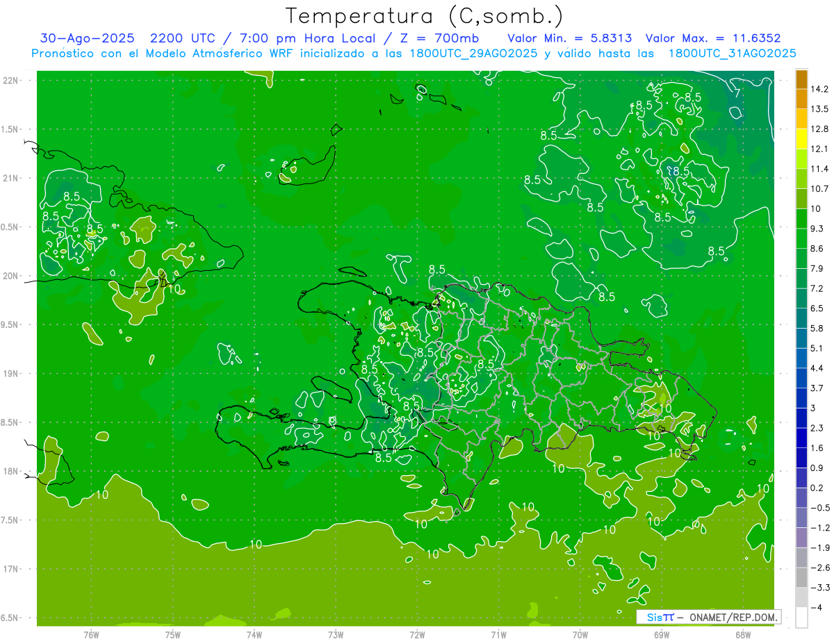
Task: Click the legend value 6.5
Action: click(x=817, y=308)
